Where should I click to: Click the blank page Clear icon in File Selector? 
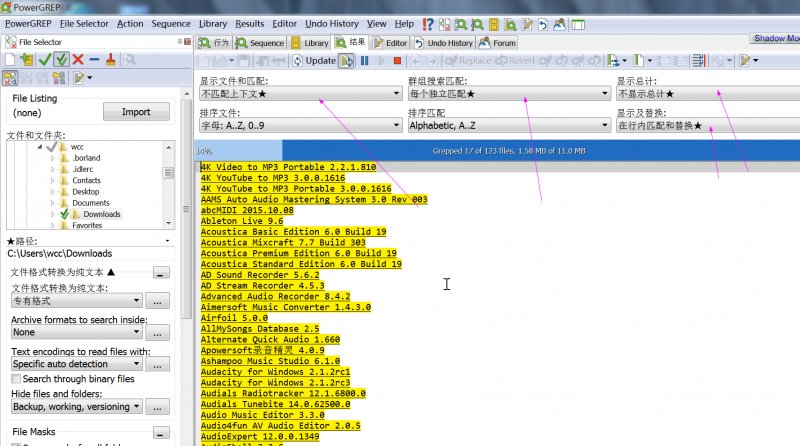pos(10,60)
